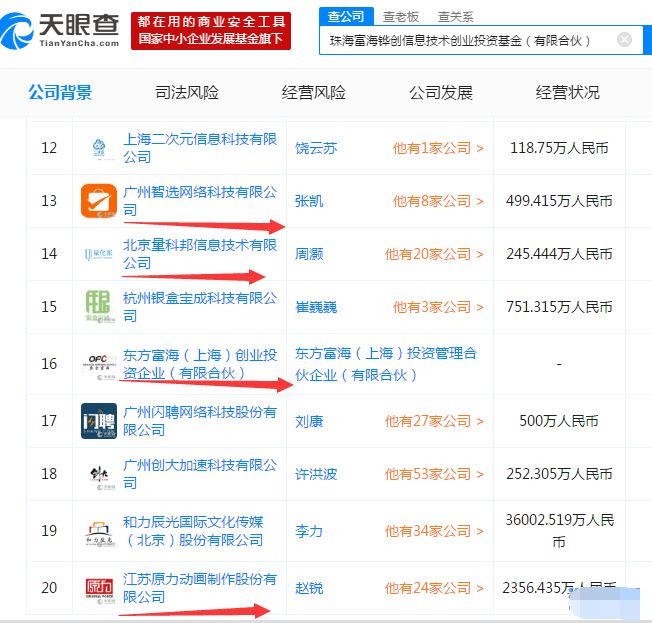652x623 pixels.
Task: Open the 司法风险 tab
Action: tap(187, 92)
